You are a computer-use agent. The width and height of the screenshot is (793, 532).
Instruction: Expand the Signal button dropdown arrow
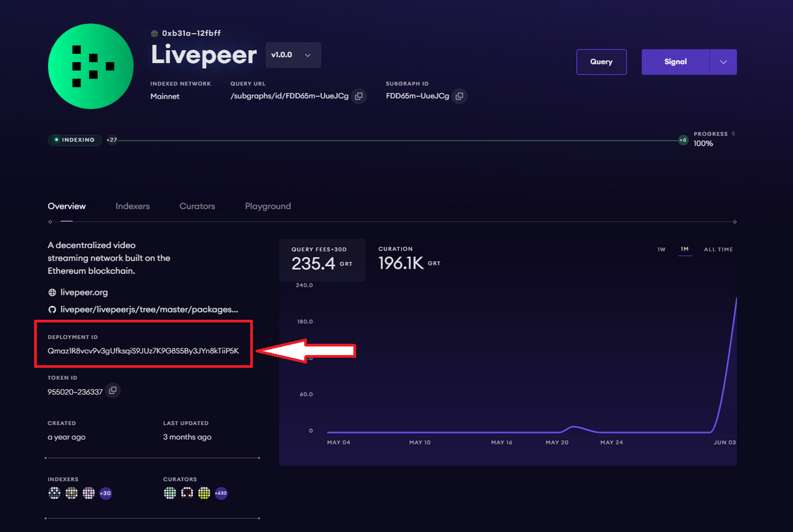[723, 62]
